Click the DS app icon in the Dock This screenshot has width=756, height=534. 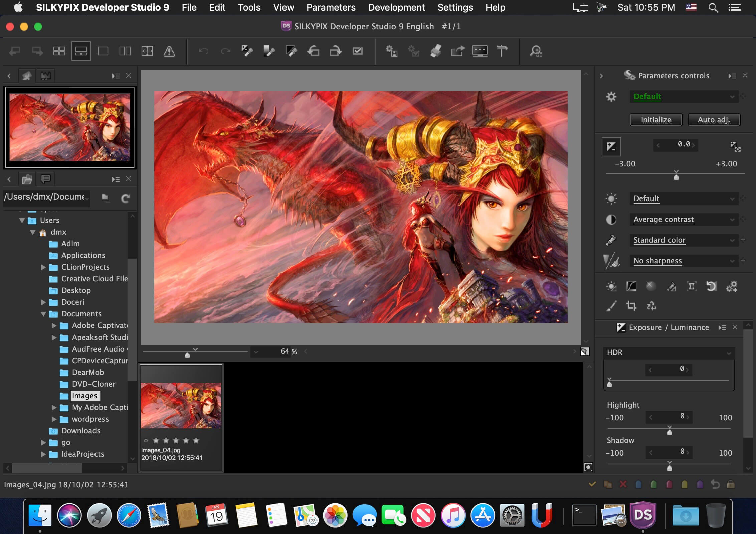[643, 515]
